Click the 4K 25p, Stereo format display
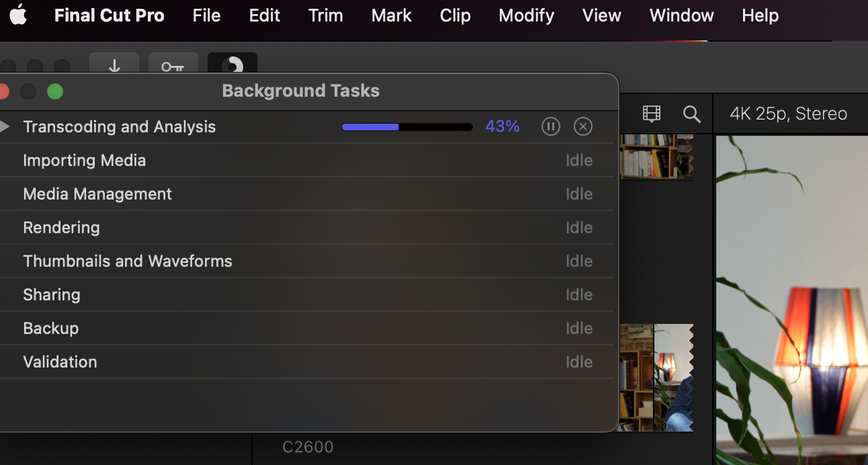The height and width of the screenshot is (465, 868). tap(790, 114)
